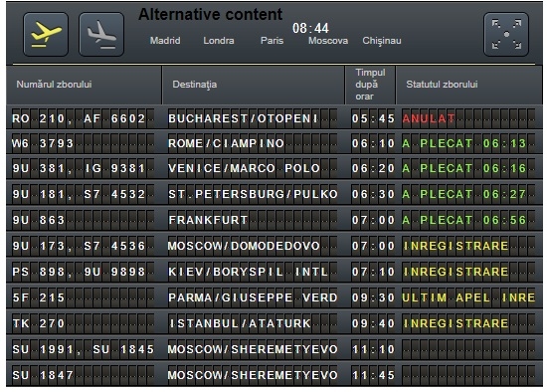Select the Chișinau city link
Viewport: 547px width, 392px height.
pos(382,41)
